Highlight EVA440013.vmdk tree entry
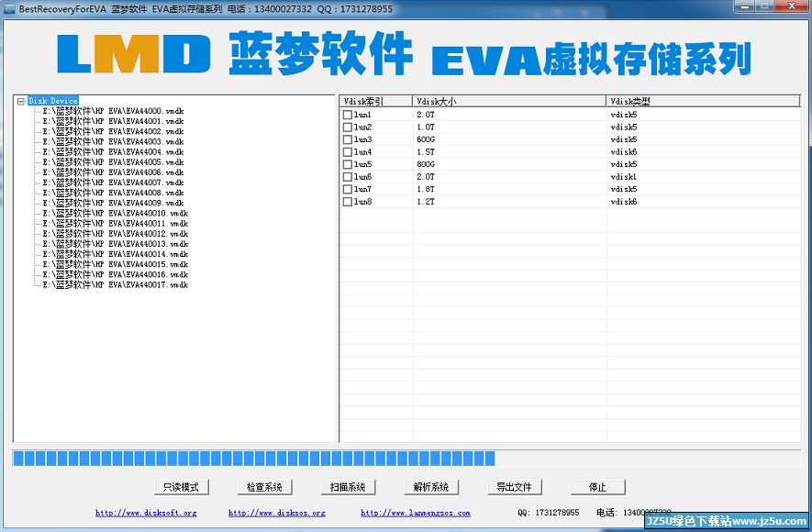 [x=115, y=244]
